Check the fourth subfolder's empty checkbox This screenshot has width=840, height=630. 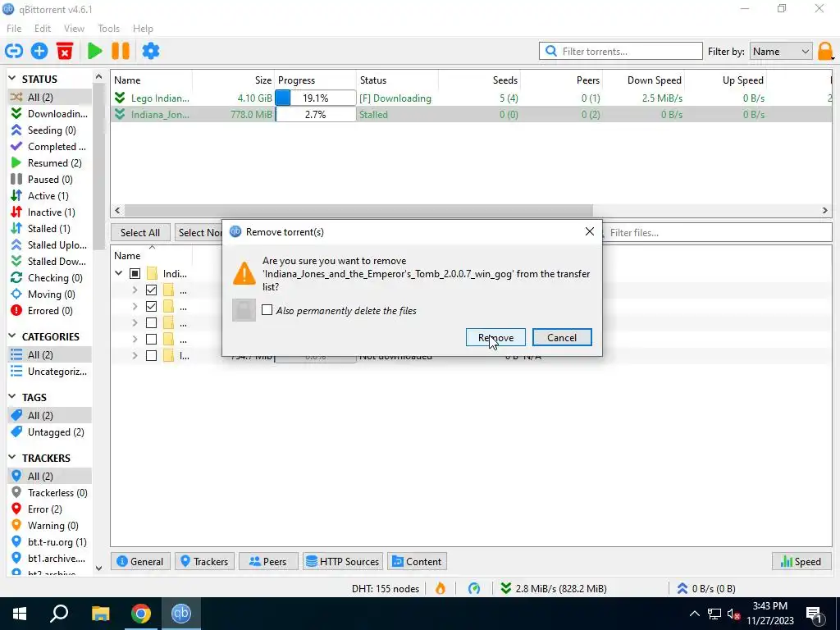pyautogui.click(x=152, y=339)
